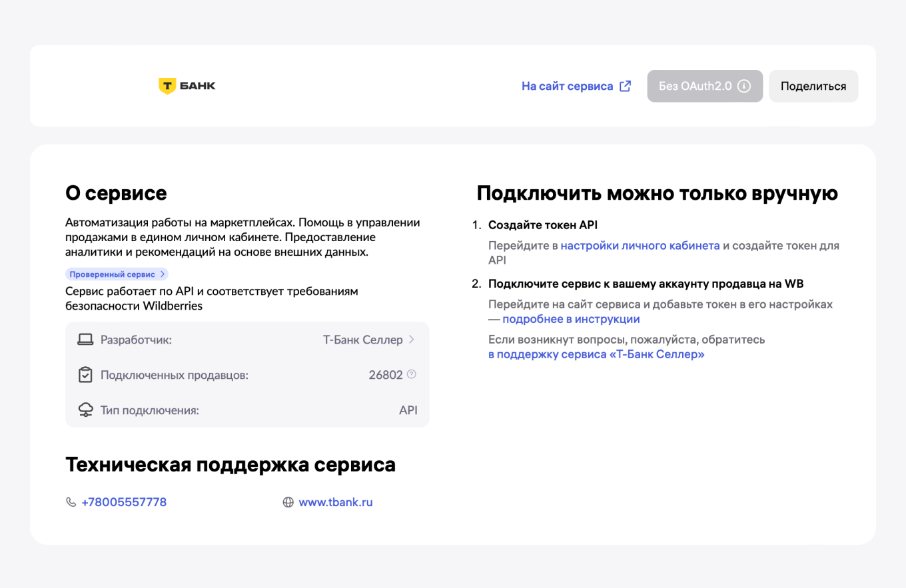Image resolution: width=906 pixels, height=588 pixels.
Task: Click the question mark beside the sellers count 26802
Action: pos(411,374)
